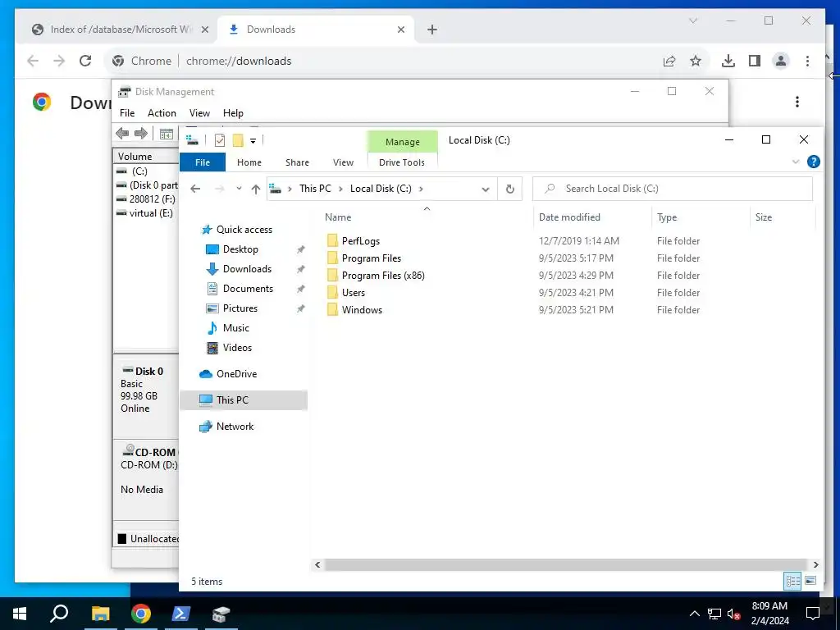This screenshot has width=840, height=630.
Task: Select virtual (E:) volume in Disk Management
Action: (x=146, y=213)
